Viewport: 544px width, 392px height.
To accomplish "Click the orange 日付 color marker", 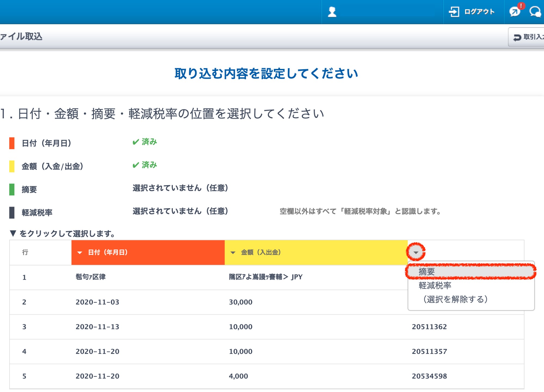I will [12, 143].
